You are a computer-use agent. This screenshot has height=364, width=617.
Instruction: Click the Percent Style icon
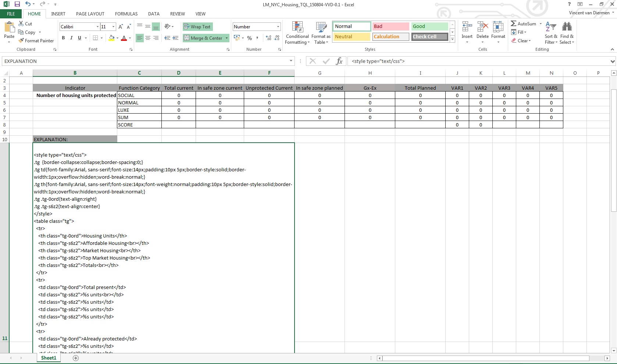pyautogui.click(x=250, y=38)
